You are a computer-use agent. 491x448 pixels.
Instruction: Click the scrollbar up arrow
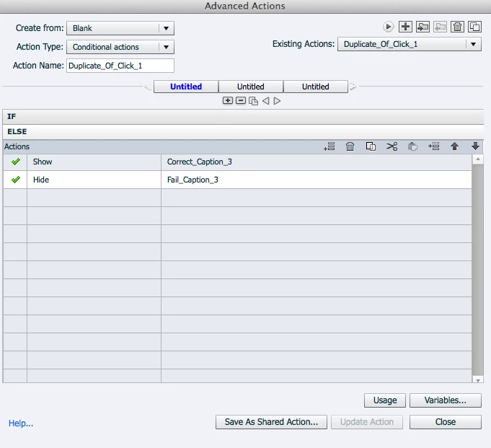pyautogui.click(x=477, y=159)
